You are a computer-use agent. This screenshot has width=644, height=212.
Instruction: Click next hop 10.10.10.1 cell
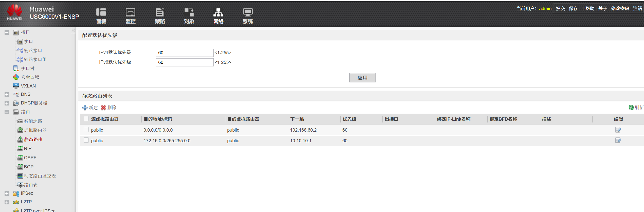301,140
